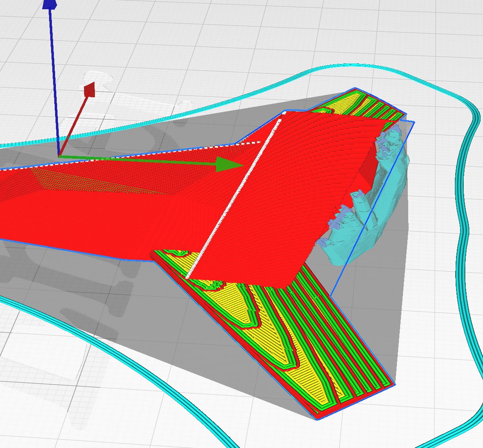Click the origin where the three axes meet
Viewport: 483px width, 448px height.
59,155
